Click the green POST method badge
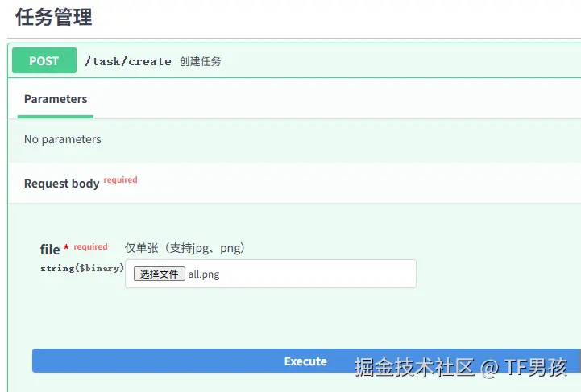Screen dimensions: 581x392 pos(44,60)
